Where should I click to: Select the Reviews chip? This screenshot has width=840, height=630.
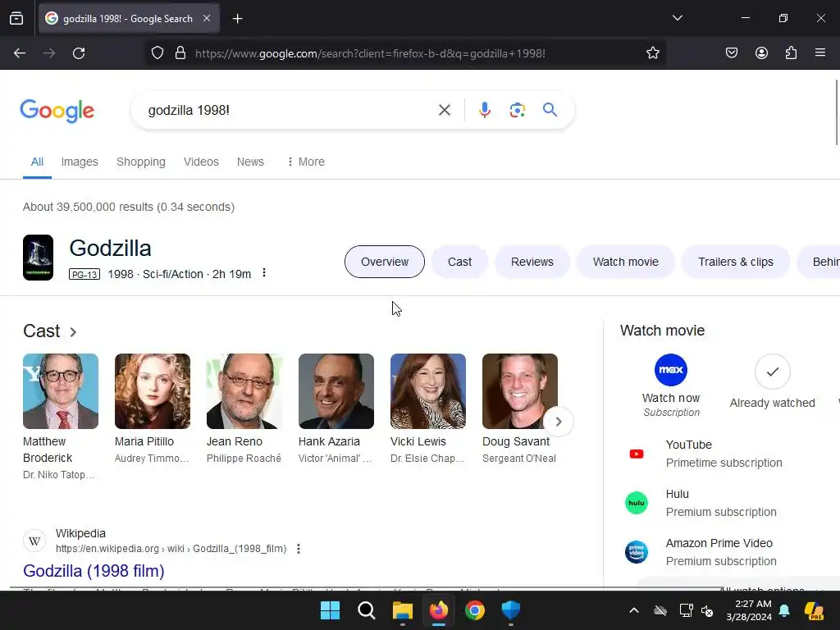532,262
